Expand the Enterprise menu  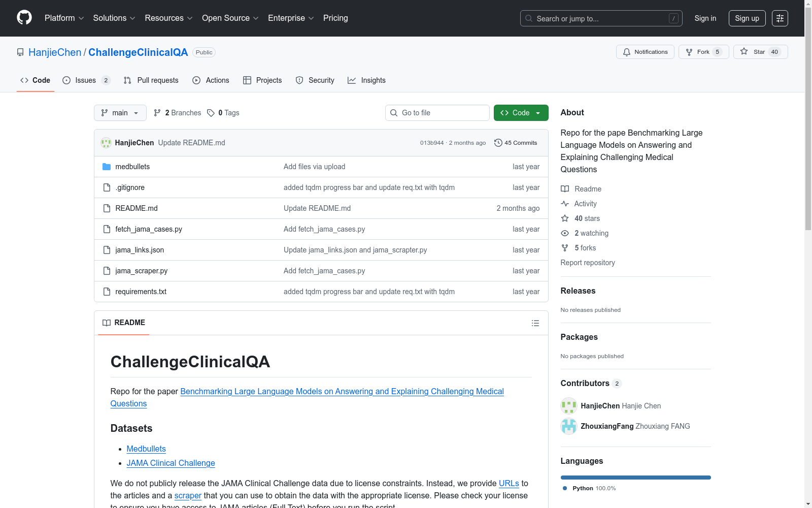291,18
